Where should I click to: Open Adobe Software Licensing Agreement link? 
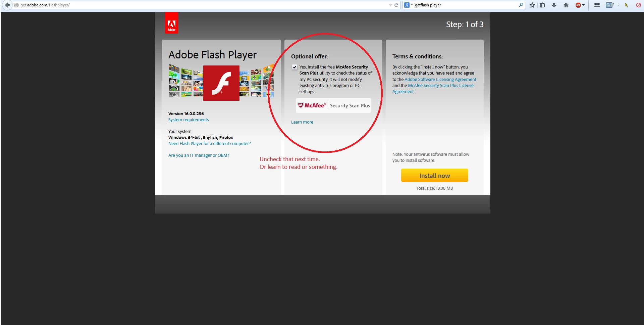(440, 80)
